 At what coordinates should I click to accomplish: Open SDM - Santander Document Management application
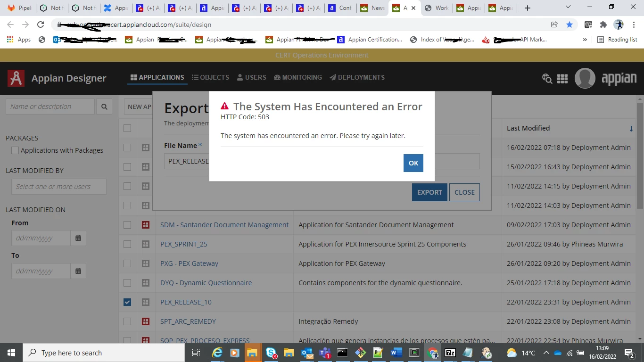pyautogui.click(x=224, y=225)
